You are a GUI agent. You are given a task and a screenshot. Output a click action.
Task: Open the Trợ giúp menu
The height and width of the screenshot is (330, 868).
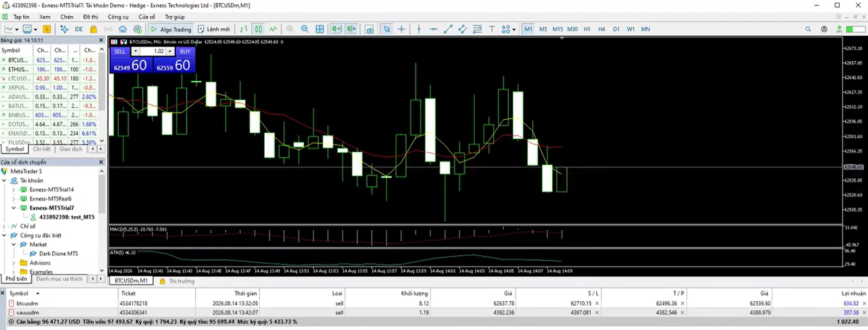coord(175,17)
